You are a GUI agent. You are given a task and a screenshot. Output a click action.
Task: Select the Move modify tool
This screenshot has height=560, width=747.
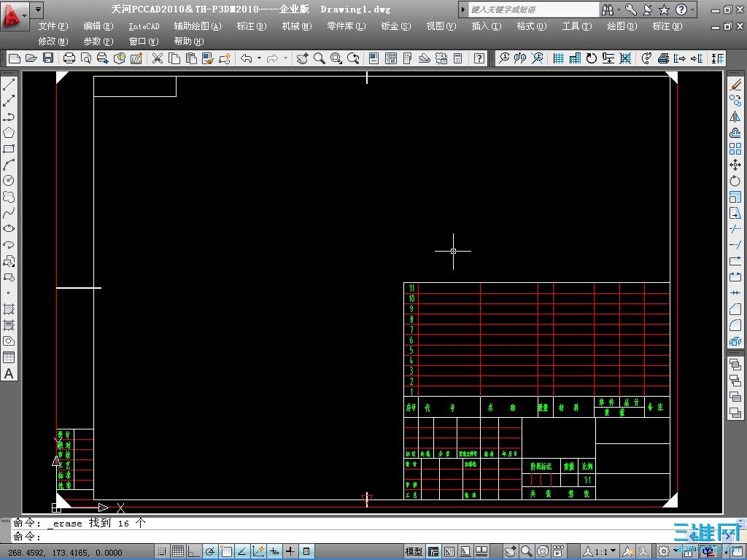(x=735, y=165)
